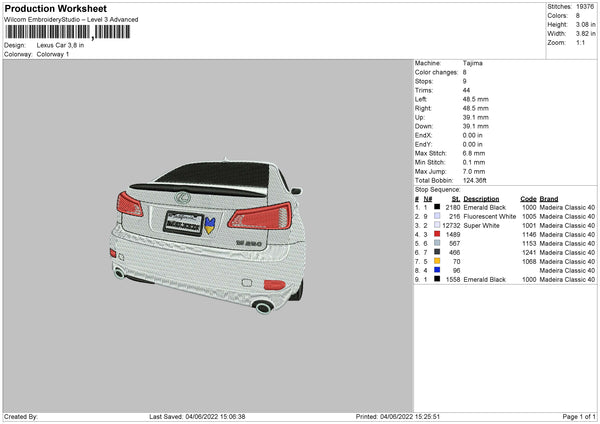This screenshot has height=424, width=600.
Task: Click the 'Left:' value '48.5 mm'
Action: point(476,99)
